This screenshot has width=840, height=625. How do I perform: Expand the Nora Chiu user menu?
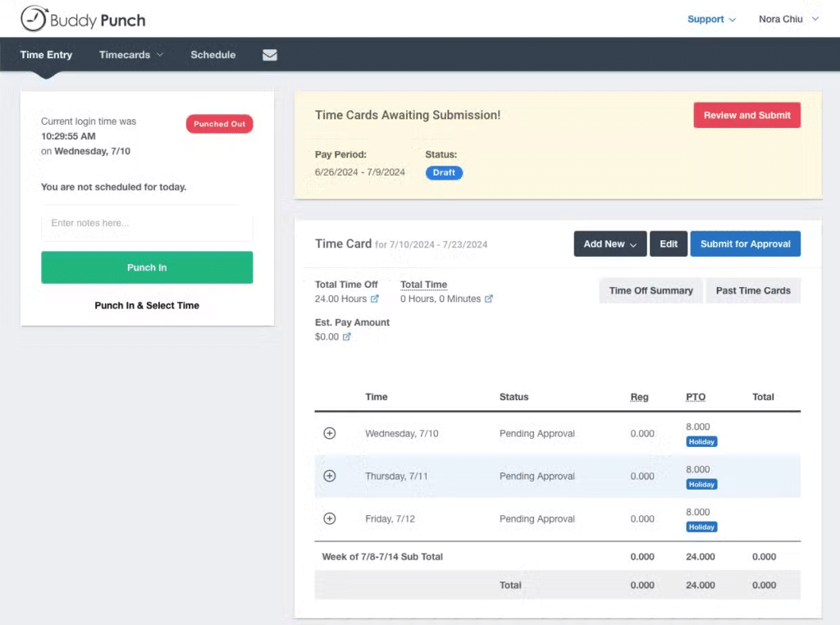click(787, 19)
